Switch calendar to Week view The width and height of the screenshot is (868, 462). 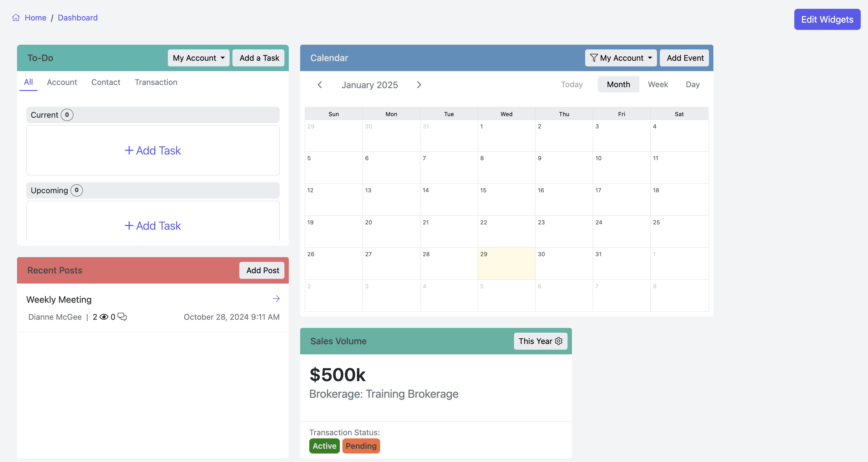coord(657,85)
